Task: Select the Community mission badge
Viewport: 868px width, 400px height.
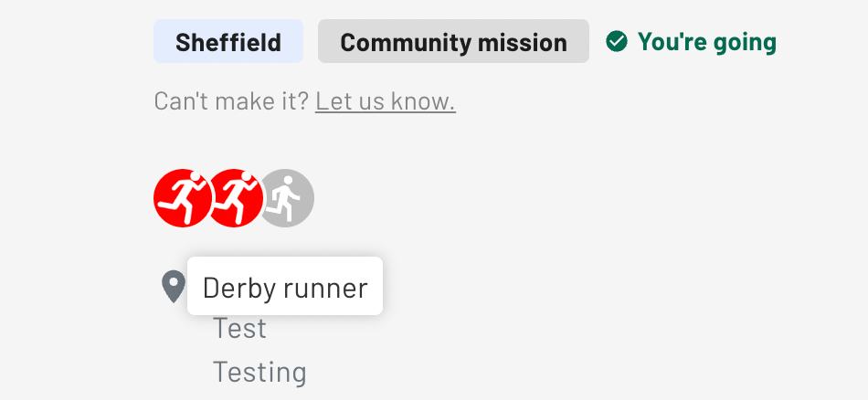Action: [453, 41]
